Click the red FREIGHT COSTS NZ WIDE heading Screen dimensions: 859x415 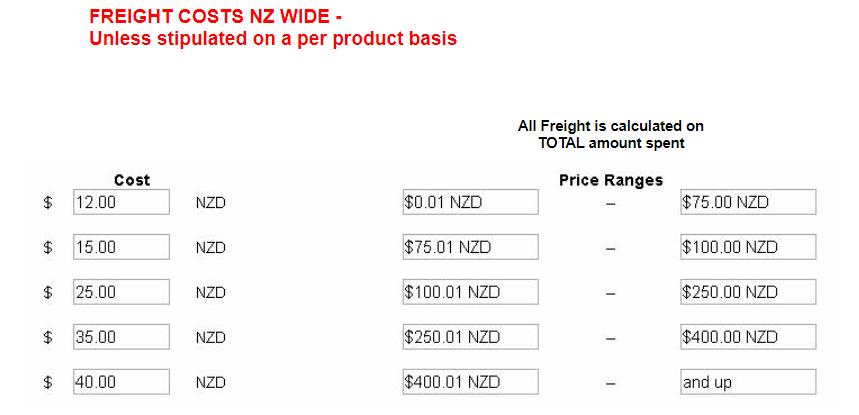216,16
